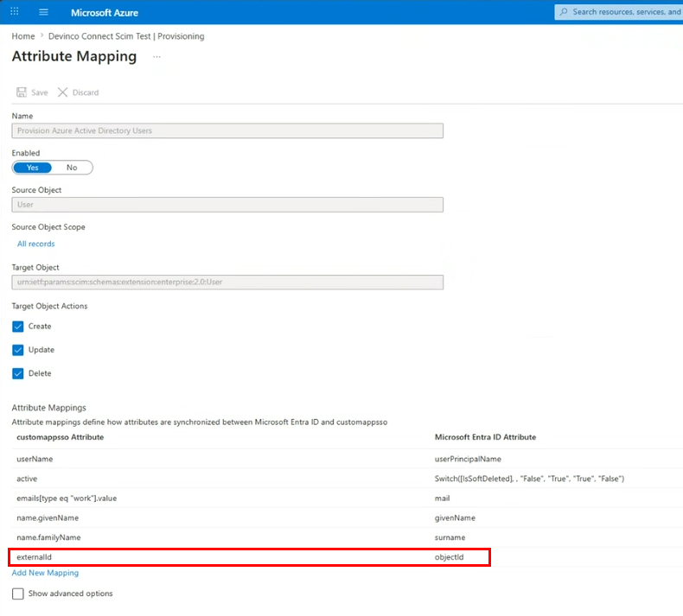Click the Attribute Mapping page title
The height and width of the screenshot is (616, 683).
[x=74, y=56]
